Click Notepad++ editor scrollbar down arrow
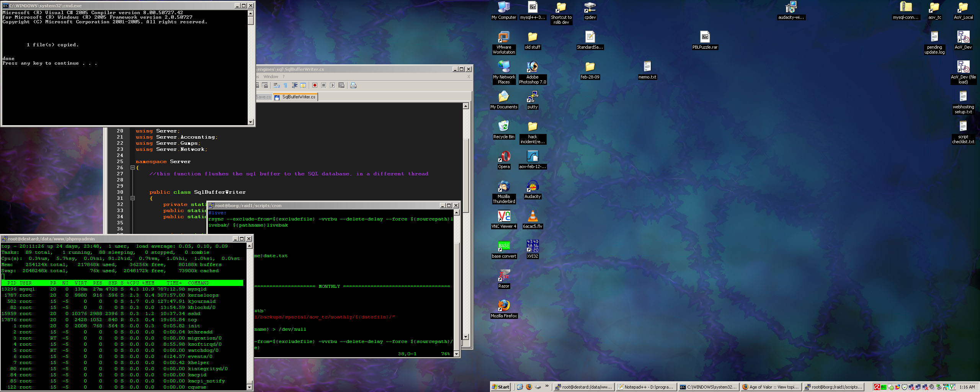This screenshot has width=980, height=392. coord(466,337)
